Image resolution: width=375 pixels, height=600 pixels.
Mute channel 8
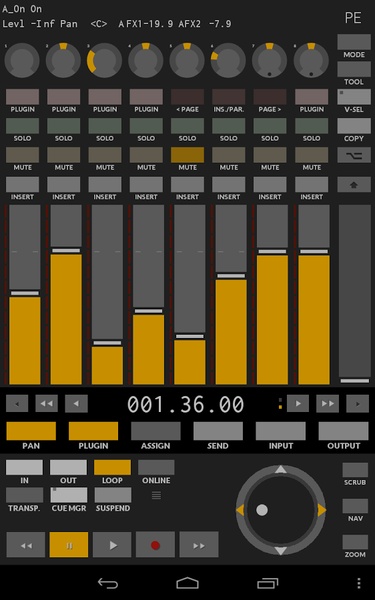pyautogui.click(x=311, y=155)
